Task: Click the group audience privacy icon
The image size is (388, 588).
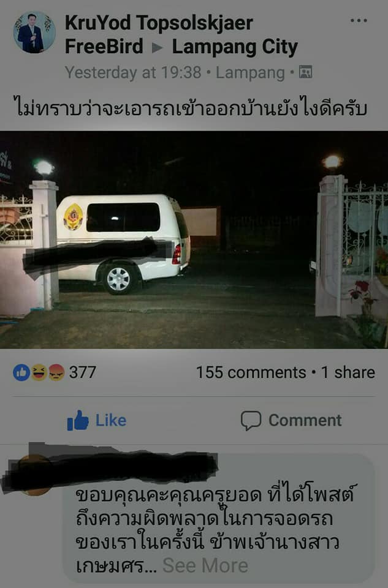Action: (x=305, y=72)
